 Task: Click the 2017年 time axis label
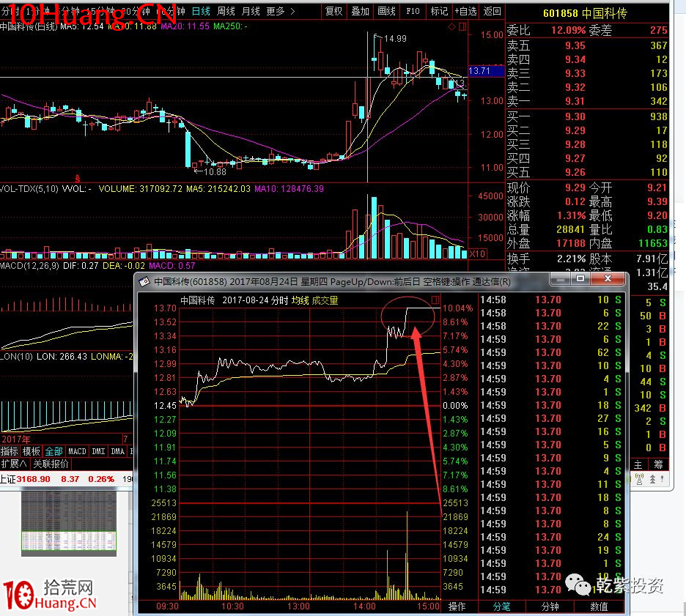(x=15, y=439)
